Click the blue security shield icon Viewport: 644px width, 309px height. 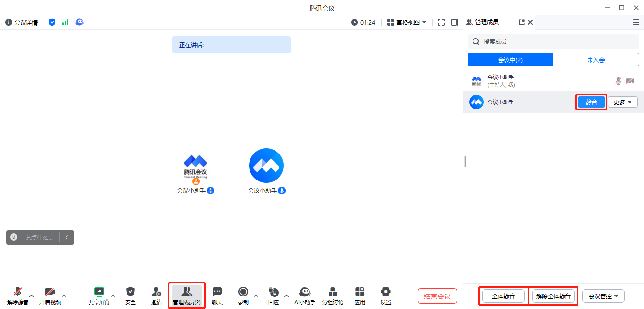[x=52, y=22]
